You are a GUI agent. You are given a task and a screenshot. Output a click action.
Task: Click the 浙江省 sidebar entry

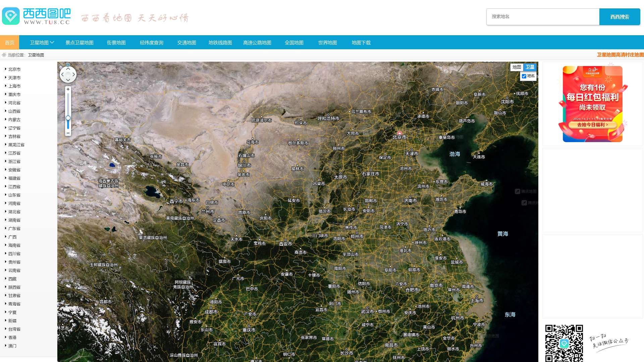coord(14,162)
